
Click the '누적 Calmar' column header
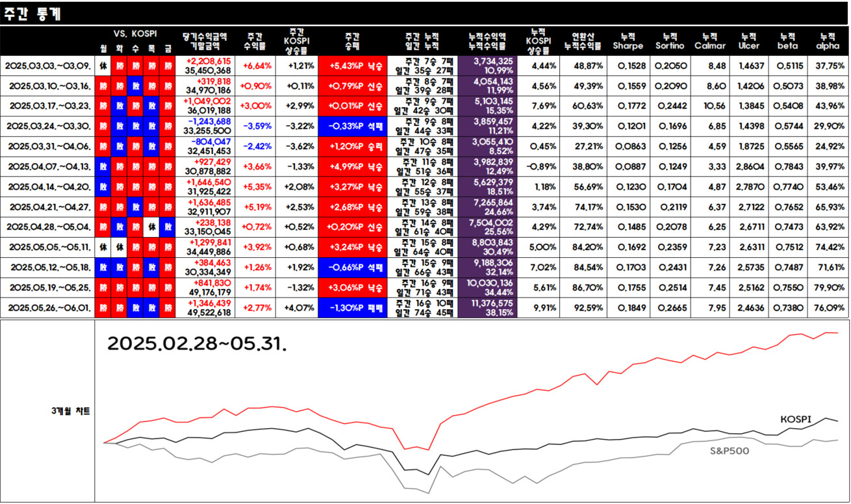[x=710, y=42]
